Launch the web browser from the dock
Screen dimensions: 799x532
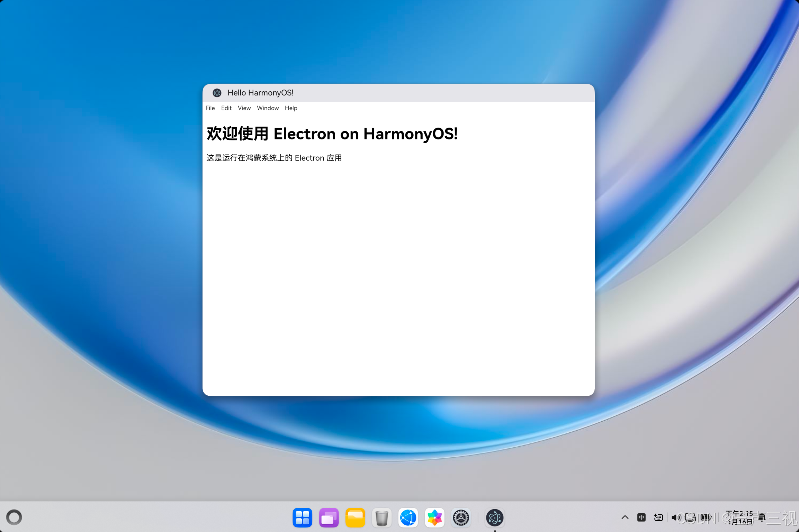tap(408, 517)
